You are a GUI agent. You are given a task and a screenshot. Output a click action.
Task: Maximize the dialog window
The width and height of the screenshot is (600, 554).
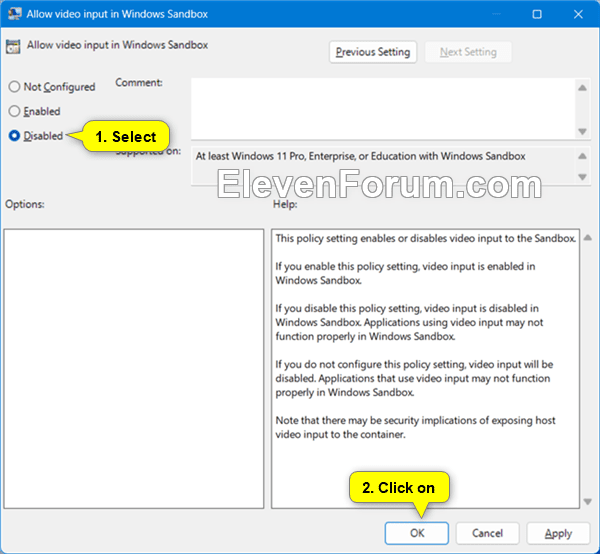(x=537, y=14)
